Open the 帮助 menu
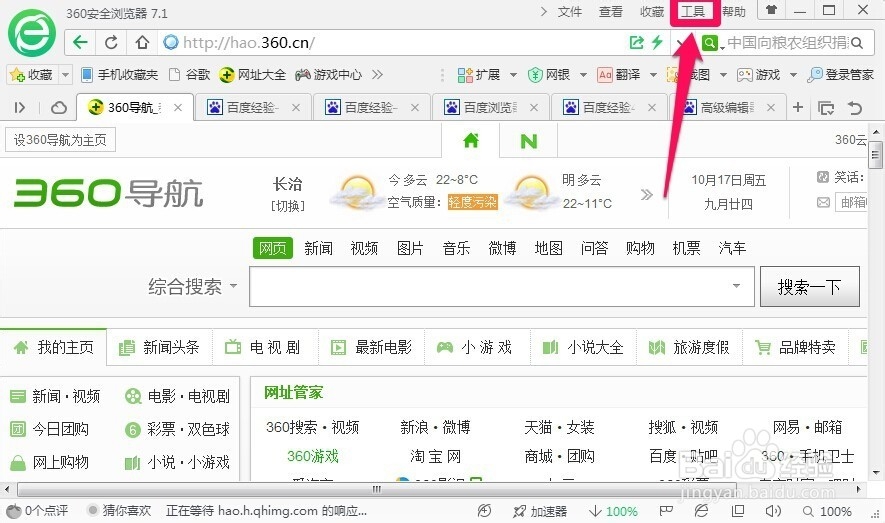The image size is (885, 523). click(734, 11)
